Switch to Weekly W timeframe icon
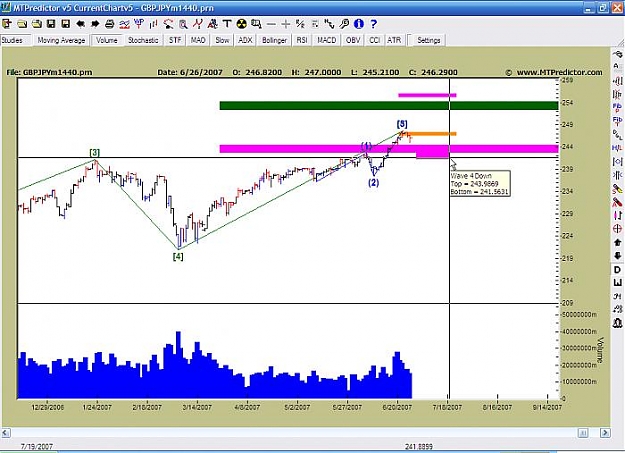The width and height of the screenshot is (625, 453). pos(617,283)
